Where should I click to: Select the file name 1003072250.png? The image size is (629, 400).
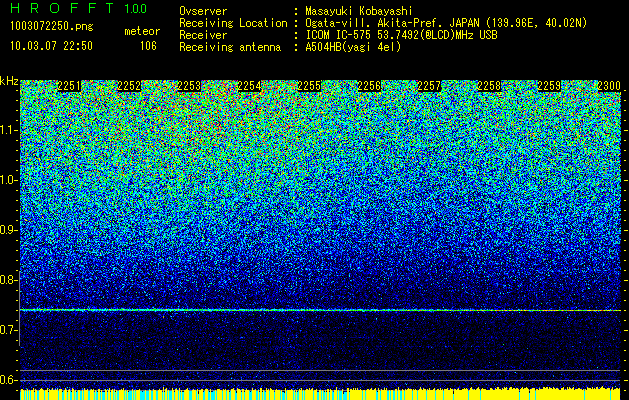pyautogui.click(x=52, y=26)
